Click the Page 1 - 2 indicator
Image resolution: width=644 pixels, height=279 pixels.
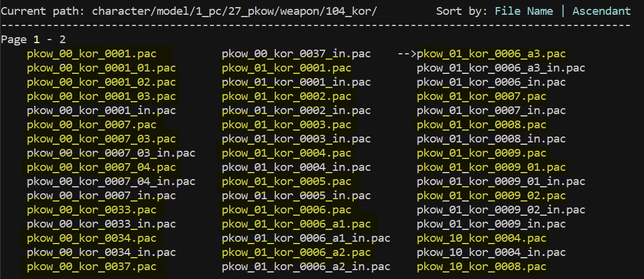pyautogui.click(x=34, y=40)
